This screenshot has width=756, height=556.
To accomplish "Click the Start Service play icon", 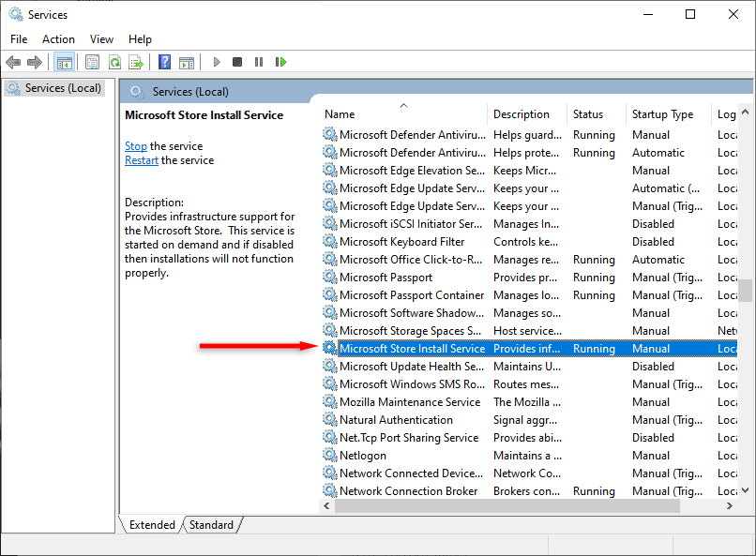I will (x=217, y=62).
